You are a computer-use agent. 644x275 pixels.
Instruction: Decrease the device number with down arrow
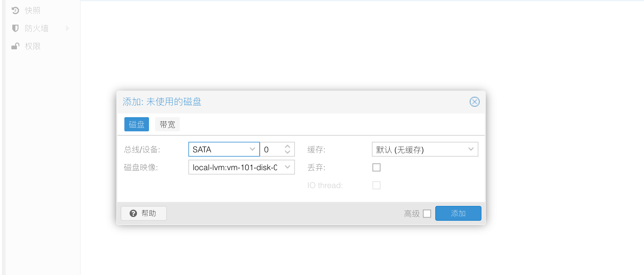pyautogui.click(x=288, y=152)
